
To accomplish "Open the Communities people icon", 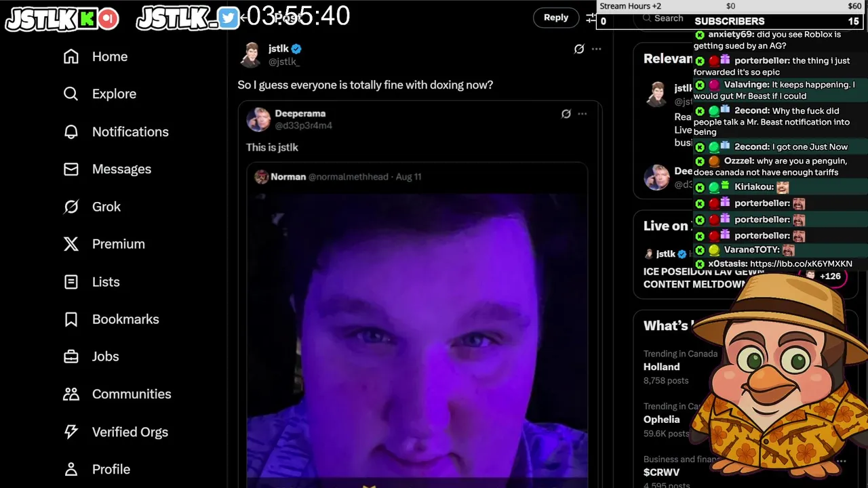I will click(x=71, y=394).
